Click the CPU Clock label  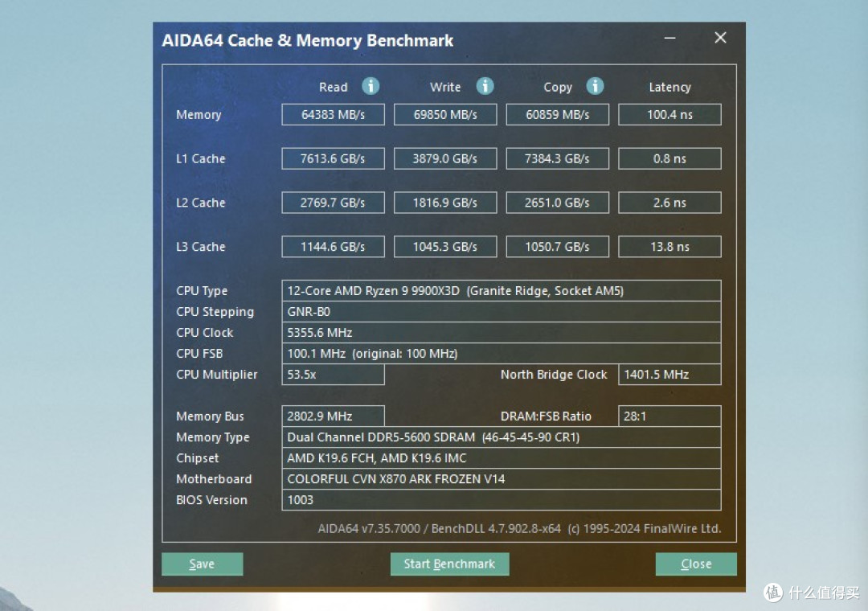tap(204, 333)
